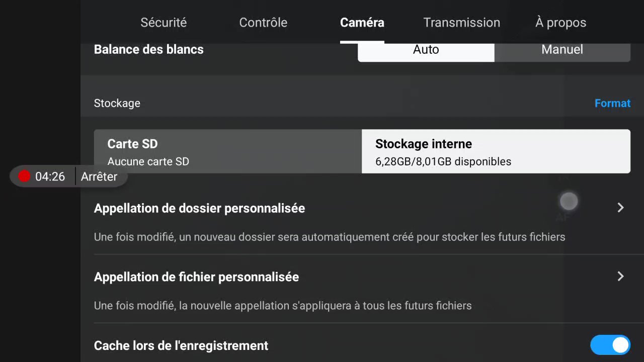The image size is (644, 362).
Task: Disable Cache lors de l'enregistrement switch
Action: click(x=610, y=345)
